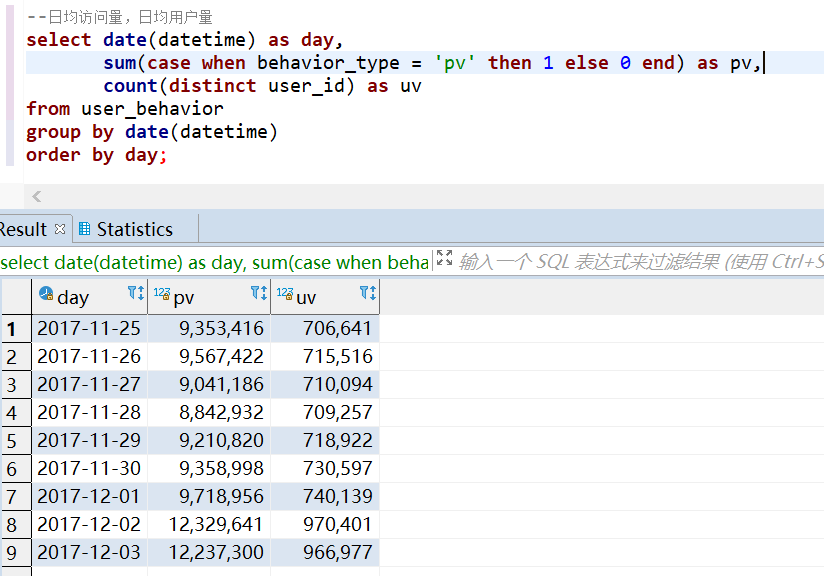Click the editor horizontal scroll left arrow
The height and width of the screenshot is (576, 824).
pyautogui.click(x=36, y=197)
